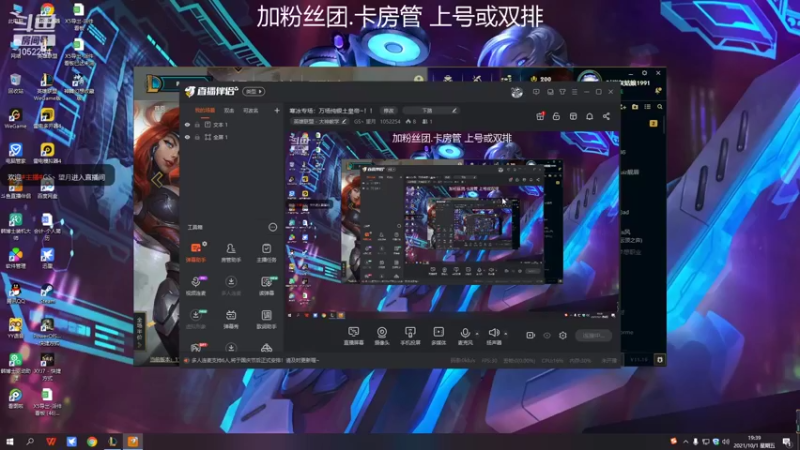Open the gift box icon with red badge

point(540,116)
